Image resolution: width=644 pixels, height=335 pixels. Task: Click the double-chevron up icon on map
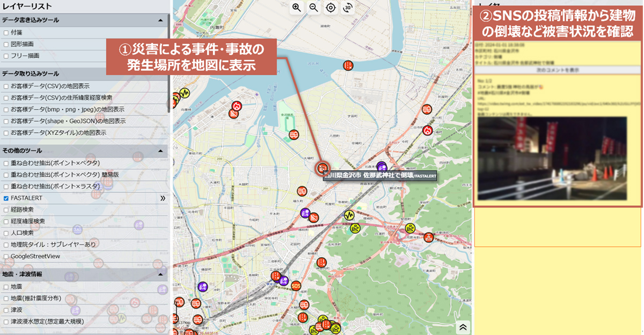(x=463, y=327)
